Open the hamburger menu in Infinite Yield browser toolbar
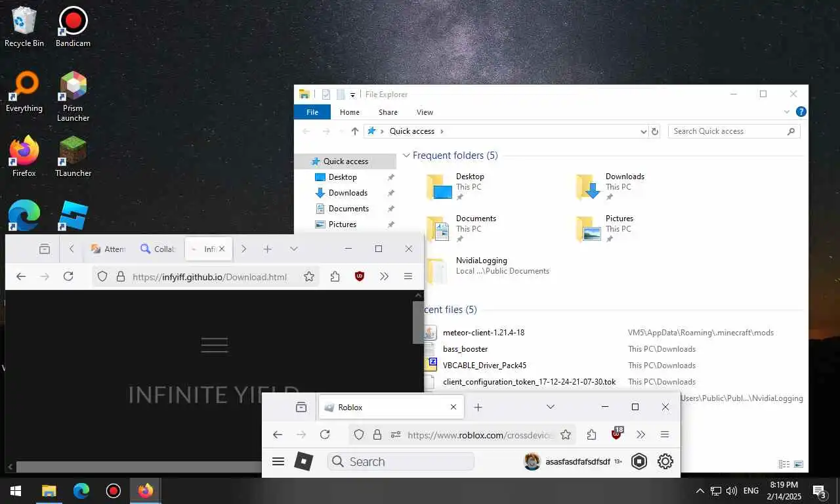This screenshot has width=840, height=504. 408,276
